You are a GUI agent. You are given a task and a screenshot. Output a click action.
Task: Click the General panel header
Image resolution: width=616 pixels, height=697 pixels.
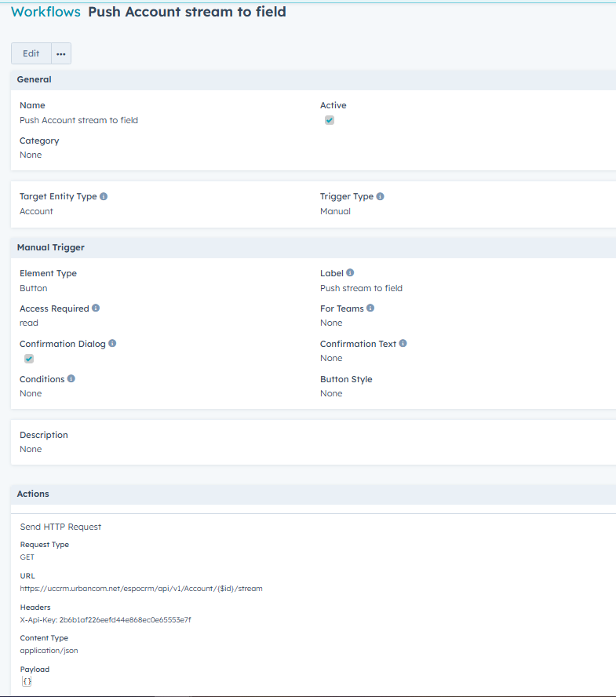point(35,79)
